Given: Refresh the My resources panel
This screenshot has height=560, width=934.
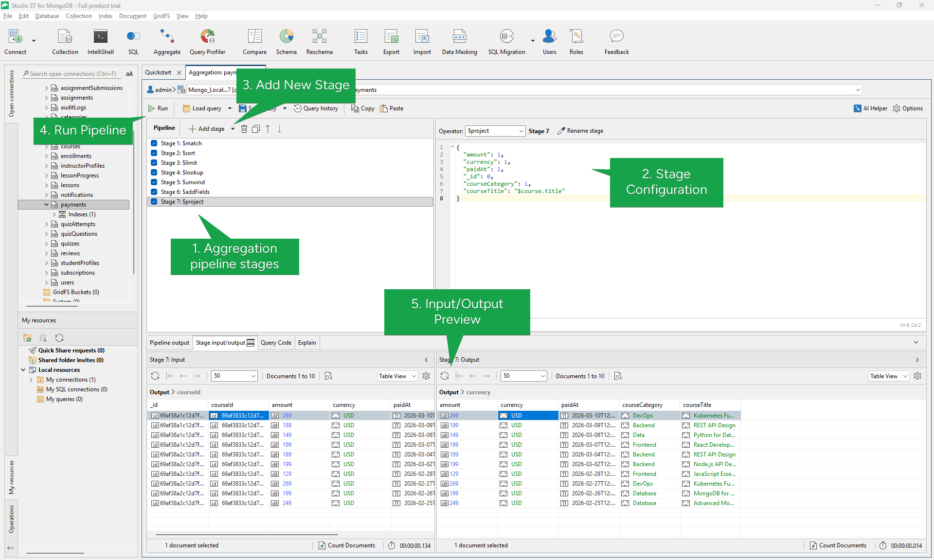Looking at the screenshot, I should click(59, 338).
